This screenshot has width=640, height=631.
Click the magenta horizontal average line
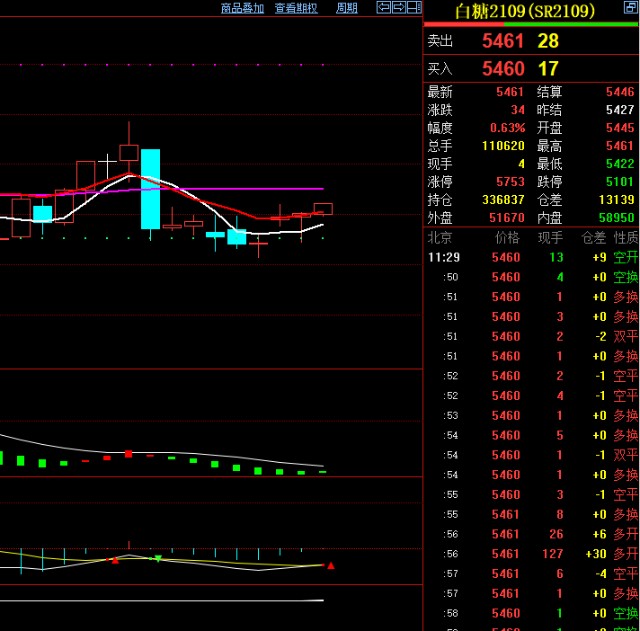[250, 188]
